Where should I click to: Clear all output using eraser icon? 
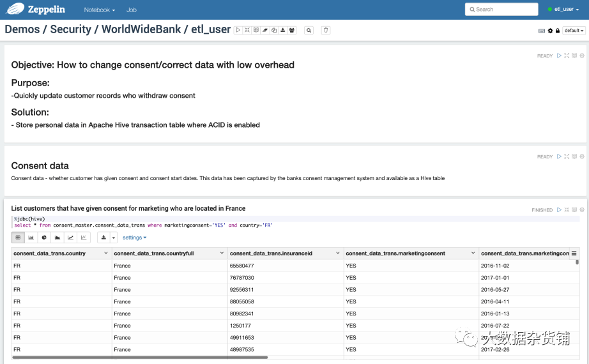point(265,30)
